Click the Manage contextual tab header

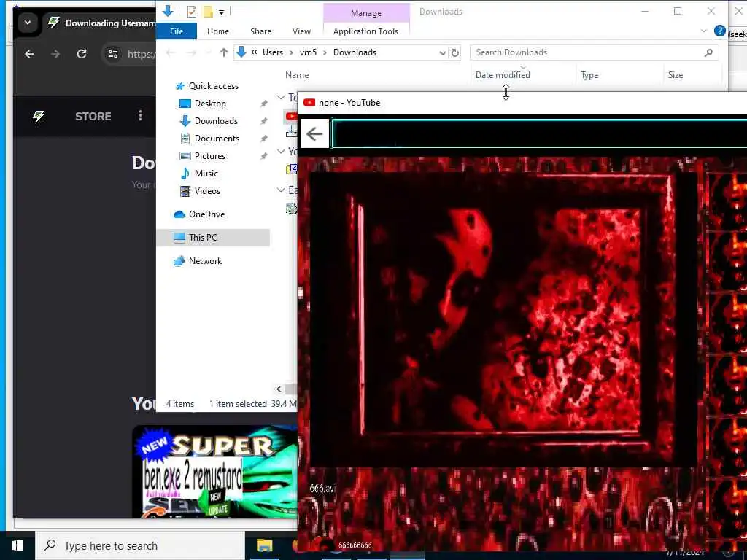coord(366,13)
